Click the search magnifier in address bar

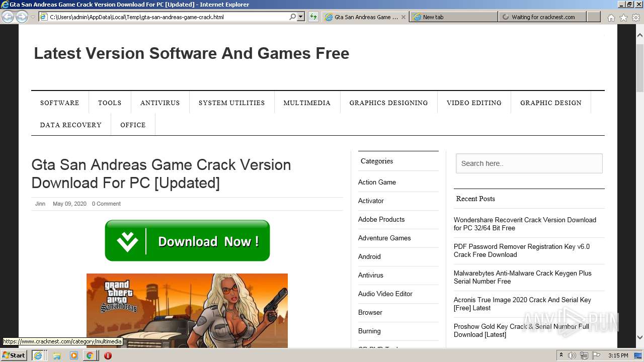click(293, 17)
